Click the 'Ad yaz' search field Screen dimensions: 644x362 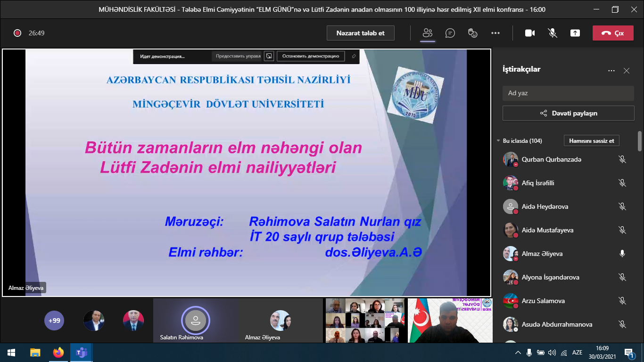coord(568,93)
